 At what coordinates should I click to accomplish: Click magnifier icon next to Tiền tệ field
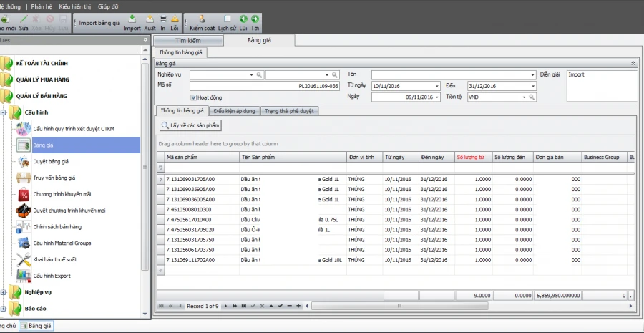[x=532, y=97]
